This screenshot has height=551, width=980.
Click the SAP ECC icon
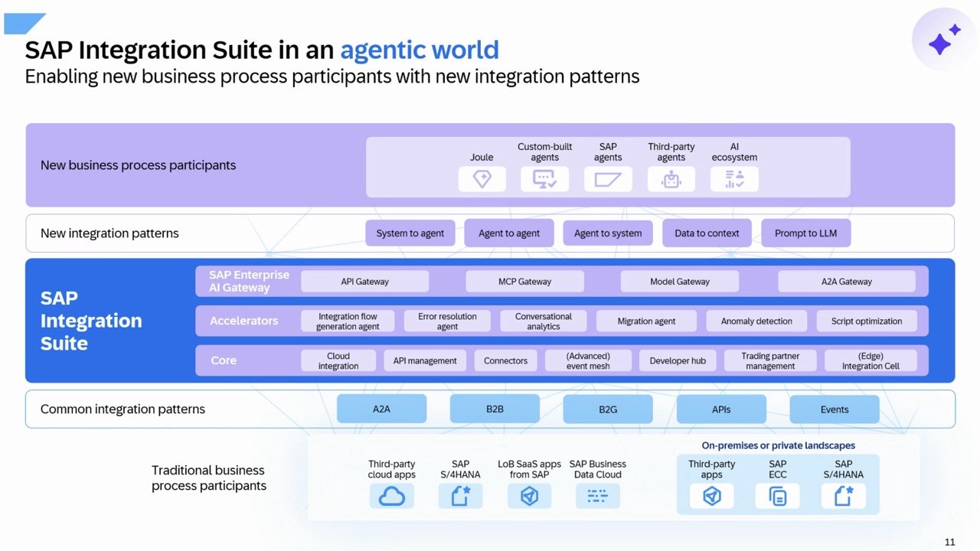click(777, 496)
